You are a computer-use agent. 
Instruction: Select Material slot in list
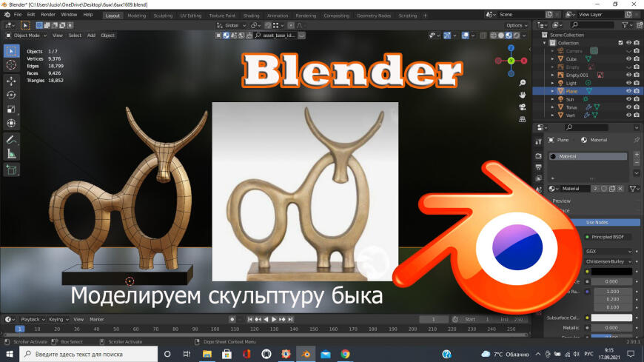pyautogui.click(x=588, y=156)
